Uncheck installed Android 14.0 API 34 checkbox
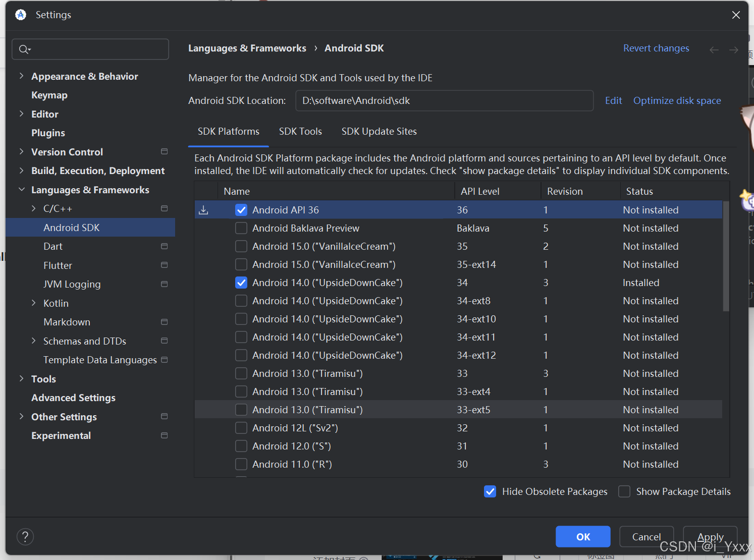 (x=241, y=283)
